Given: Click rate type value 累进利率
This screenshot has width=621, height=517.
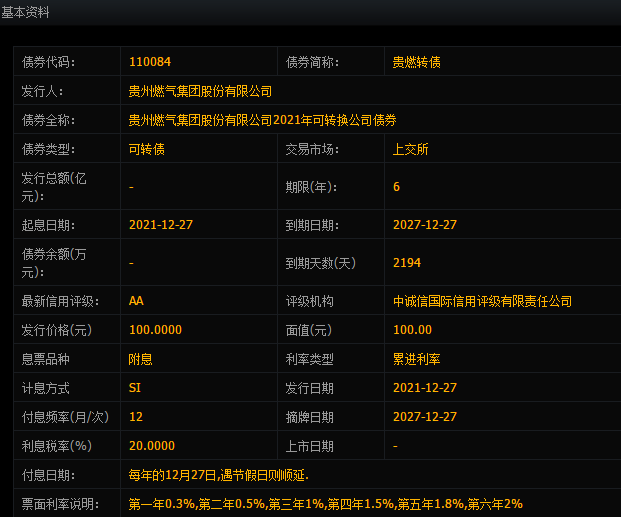Looking at the screenshot, I should [416, 359].
